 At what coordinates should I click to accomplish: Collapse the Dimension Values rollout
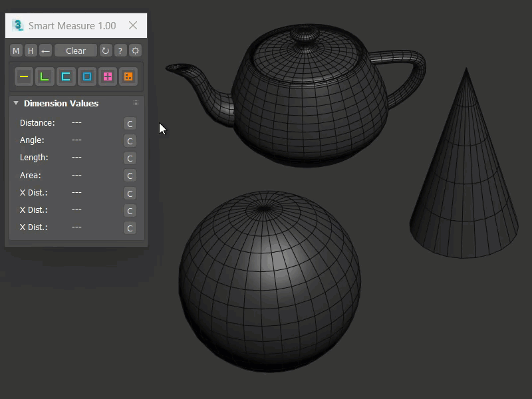(16, 103)
